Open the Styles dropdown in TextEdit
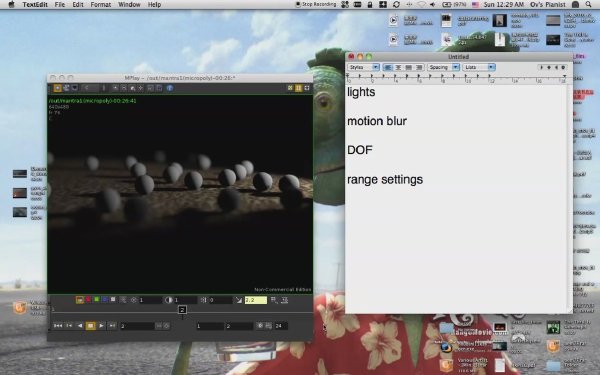The height and width of the screenshot is (375, 600). click(364, 67)
